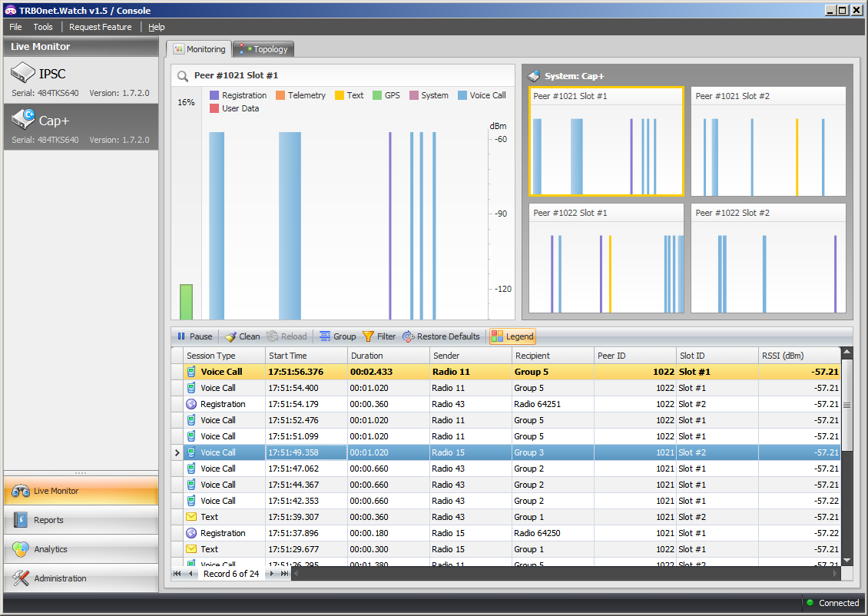Screen dimensions: 868x616
Task: Click the Pause icon in the toolbar
Action: coord(181,336)
